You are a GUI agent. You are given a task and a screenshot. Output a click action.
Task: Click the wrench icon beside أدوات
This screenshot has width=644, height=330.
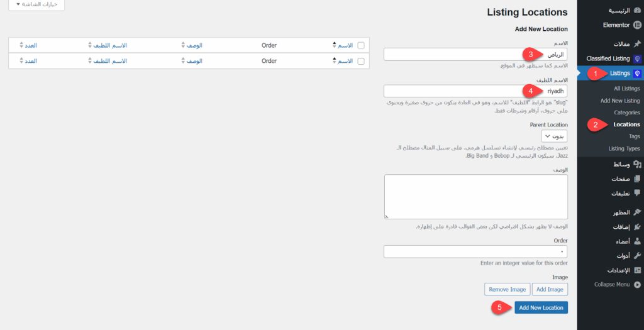637,256
